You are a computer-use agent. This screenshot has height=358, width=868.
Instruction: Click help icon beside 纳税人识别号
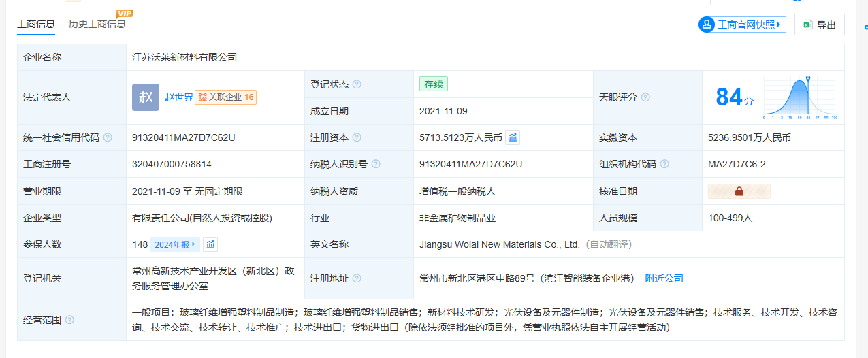376,164
